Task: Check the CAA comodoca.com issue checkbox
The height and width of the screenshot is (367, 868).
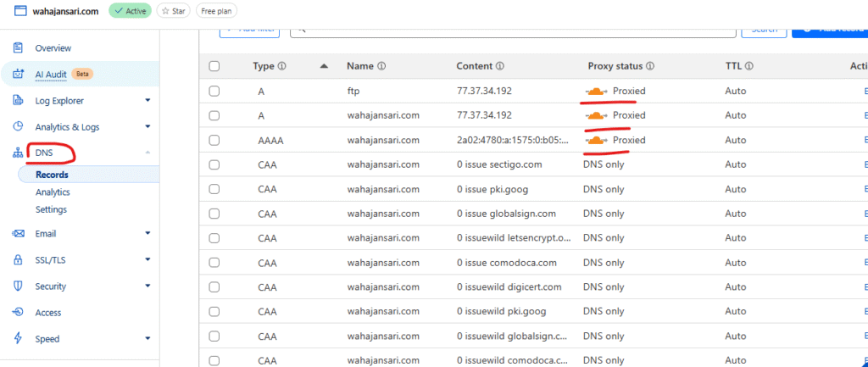Action: tap(214, 263)
